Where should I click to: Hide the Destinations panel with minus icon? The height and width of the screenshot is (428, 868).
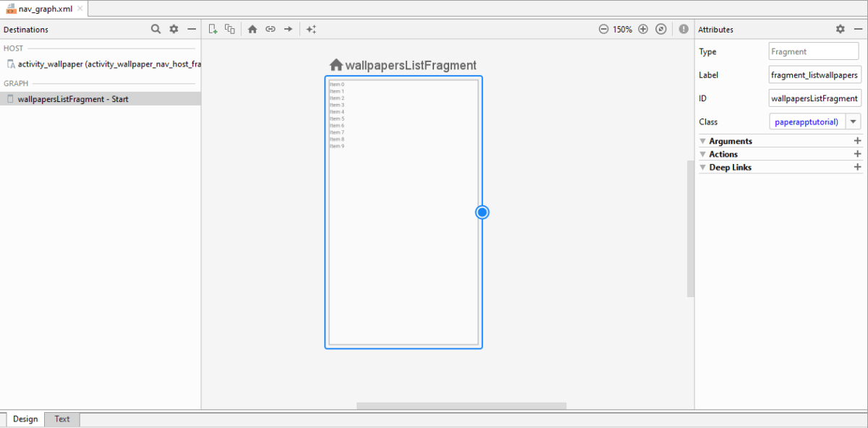point(191,29)
